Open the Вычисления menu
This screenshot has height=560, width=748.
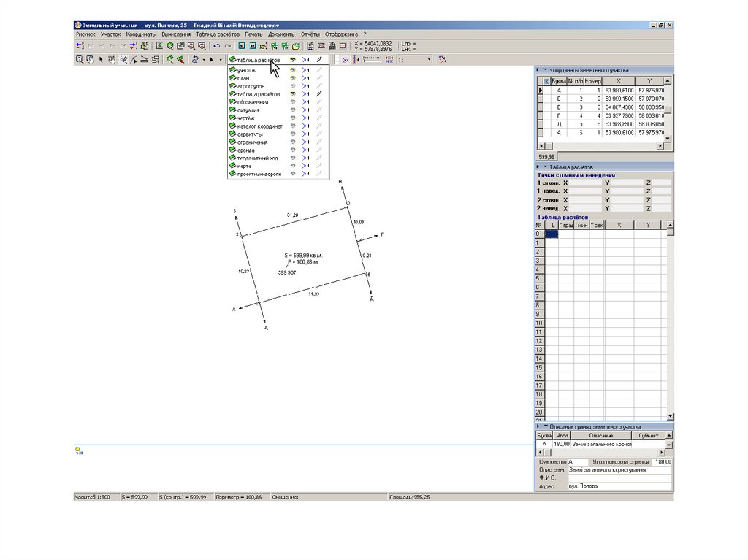point(176,34)
